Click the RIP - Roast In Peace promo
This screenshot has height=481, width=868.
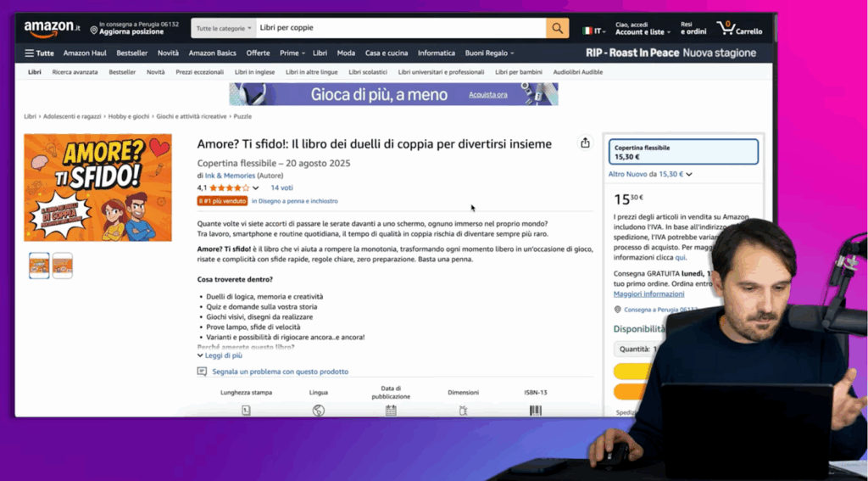point(671,53)
